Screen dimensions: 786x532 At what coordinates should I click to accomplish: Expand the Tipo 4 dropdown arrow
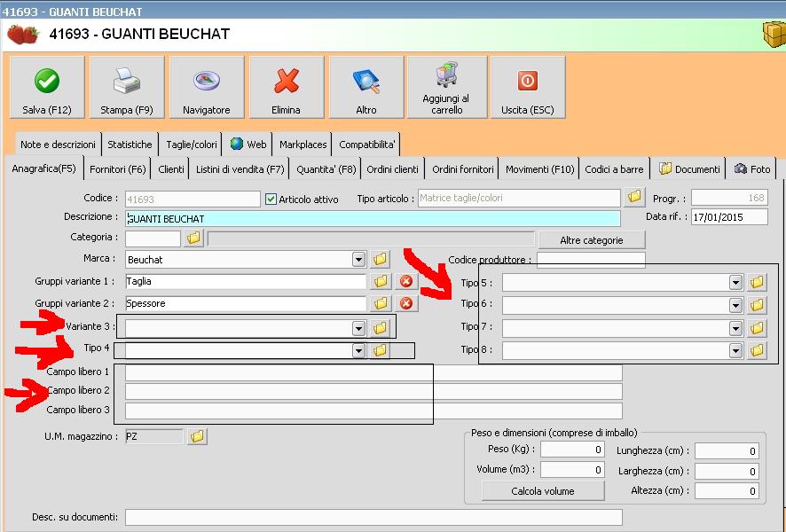pos(358,350)
